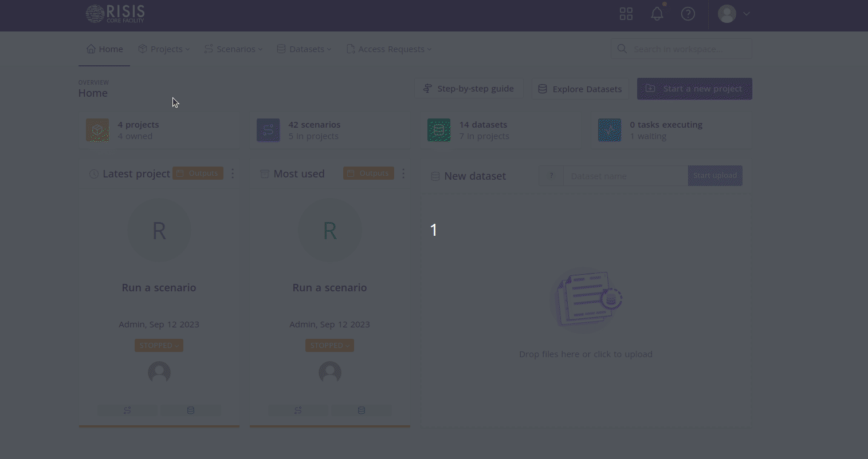Open the apps grid icon in the top bar

pos(626,13)
